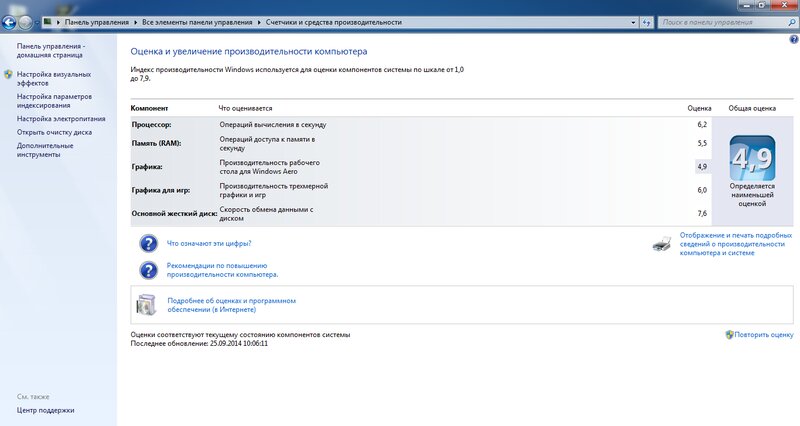Open 'Рекомендации по повышению производительности компьютера' link
800x426 pixels.
pos(222,270)
